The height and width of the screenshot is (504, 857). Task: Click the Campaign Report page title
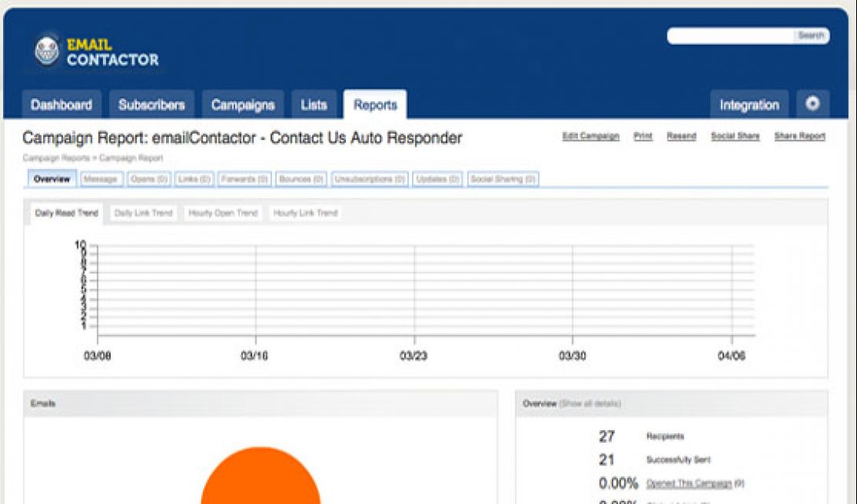[x=242, y=138]
